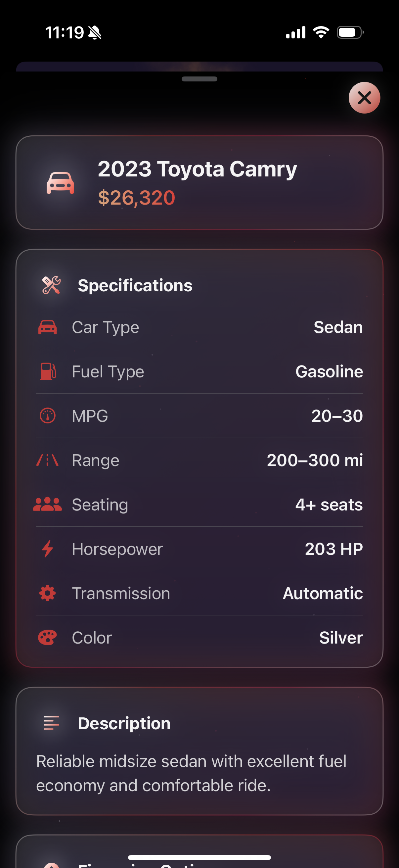Tap the Specifications wrench and screwdriver icon
Viewport: 399px width, 868px height.
pyautogui.click(x=51, y=285)
